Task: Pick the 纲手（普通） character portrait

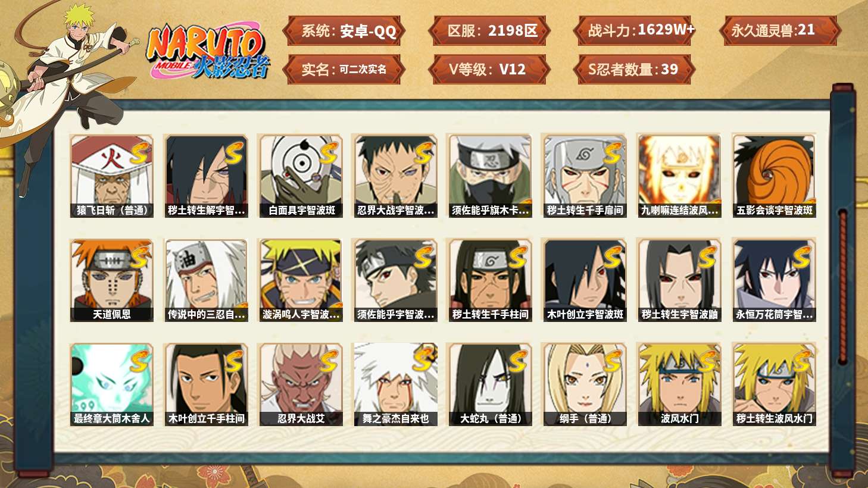Action: [x=585, y=384]
